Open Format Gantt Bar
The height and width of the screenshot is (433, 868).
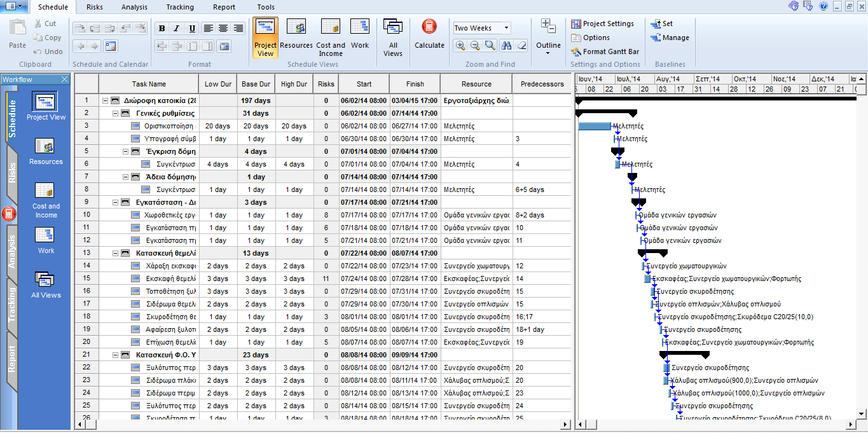pos(605,52)
